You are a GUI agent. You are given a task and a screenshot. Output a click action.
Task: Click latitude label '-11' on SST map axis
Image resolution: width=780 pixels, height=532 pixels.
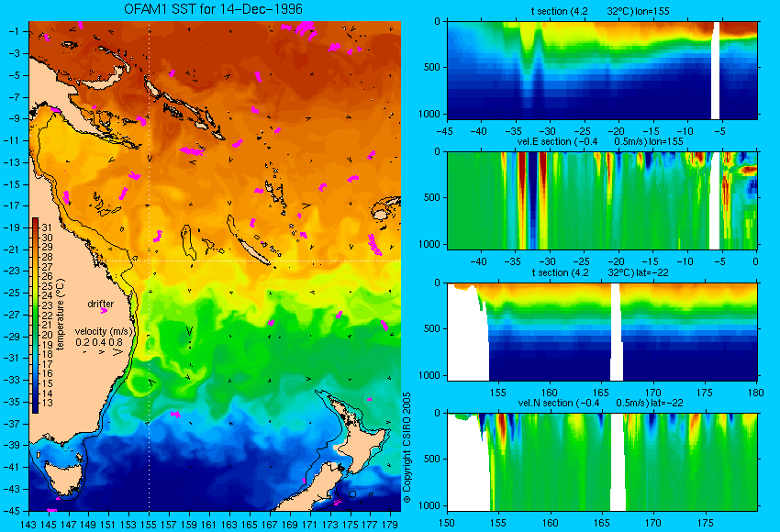14,140
